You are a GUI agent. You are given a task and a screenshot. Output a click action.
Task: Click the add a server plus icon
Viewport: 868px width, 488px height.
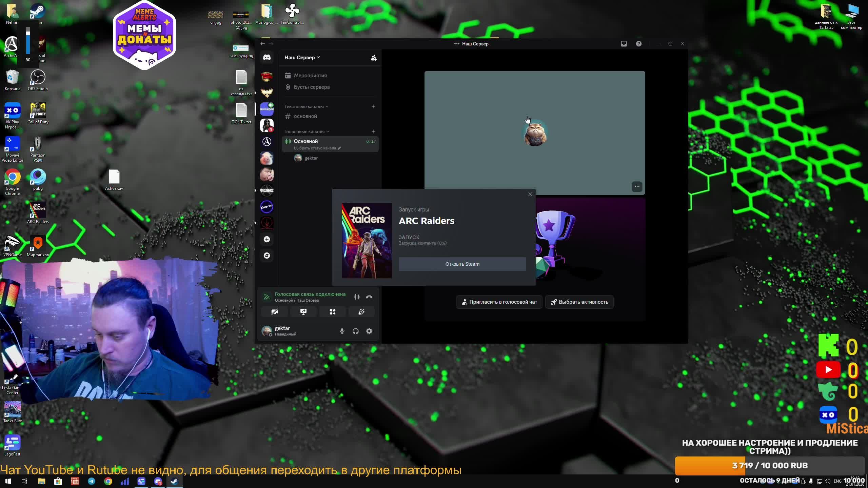pos(267,239)
